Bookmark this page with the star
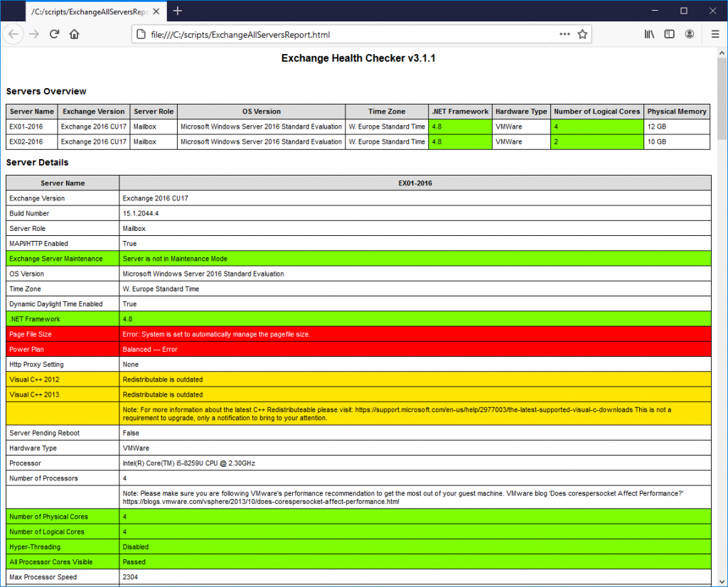Screen dimensions: 728x587 (x=582, y=34)
